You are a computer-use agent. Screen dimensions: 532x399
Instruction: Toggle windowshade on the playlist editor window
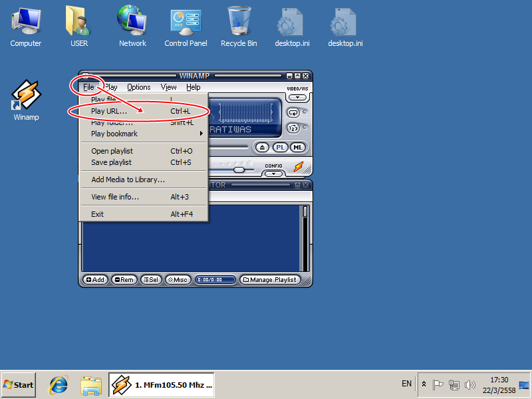click(297, 185)
